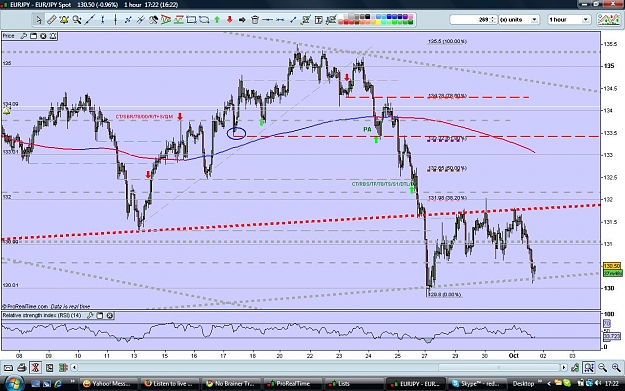
Task: Select the horizontal line tool
Action: point(267,20)
